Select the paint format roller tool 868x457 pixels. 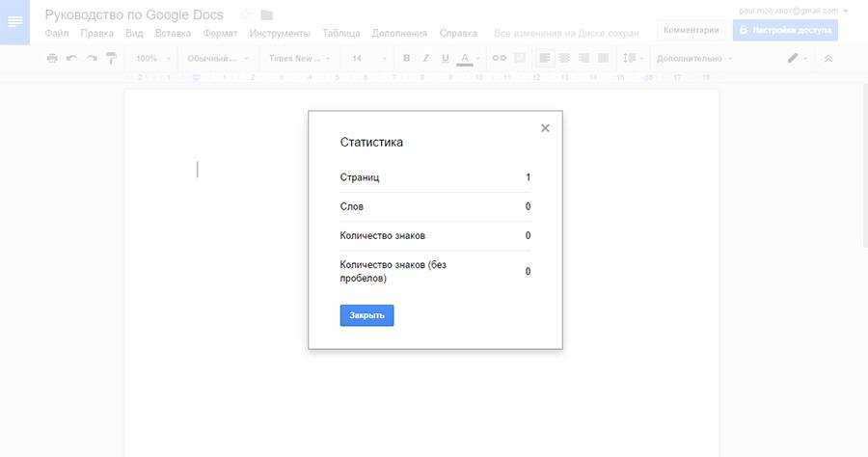coord(111,58)
